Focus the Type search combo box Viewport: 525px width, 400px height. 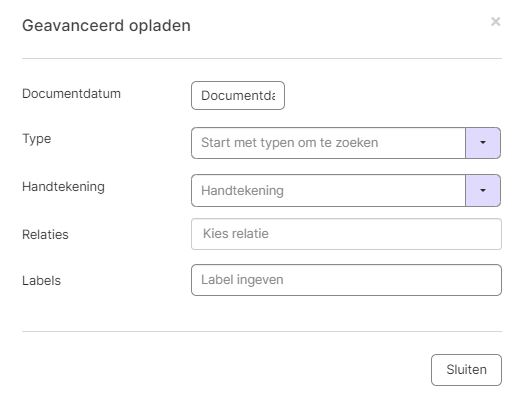tap(328, 143)
